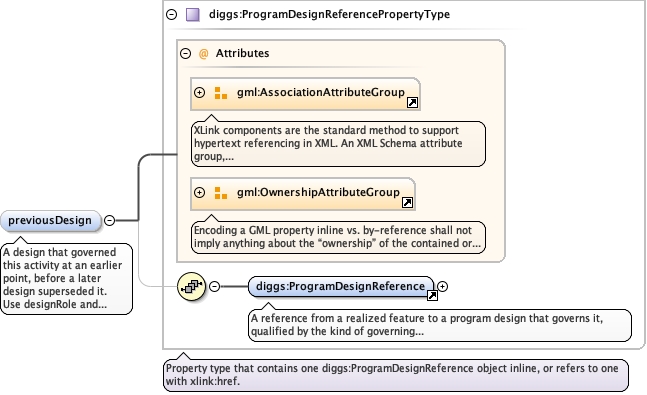Select the gml:OwnershipAttributeGroup box

(303, 194)
